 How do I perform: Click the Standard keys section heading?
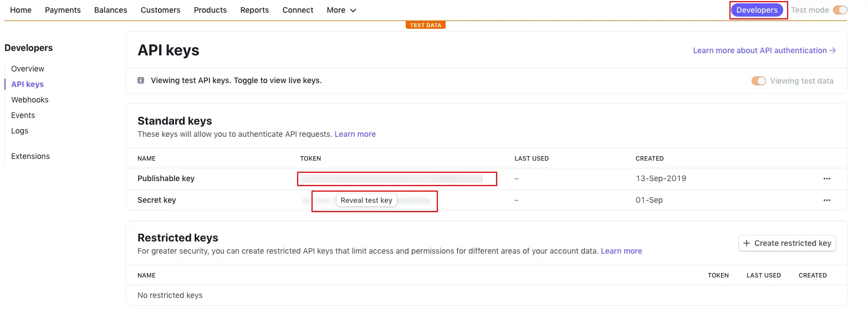(175, 121)
